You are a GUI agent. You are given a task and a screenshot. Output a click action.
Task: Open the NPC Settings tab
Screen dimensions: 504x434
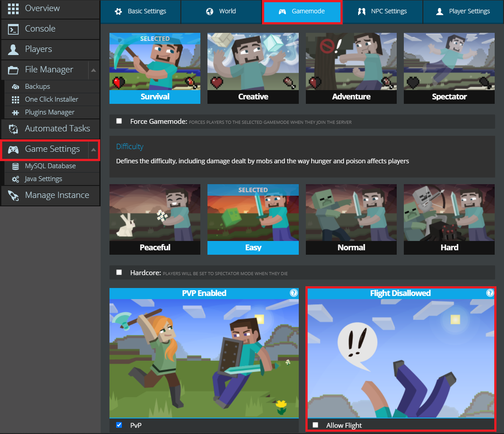pyautogui.click(x=382, y=12)
